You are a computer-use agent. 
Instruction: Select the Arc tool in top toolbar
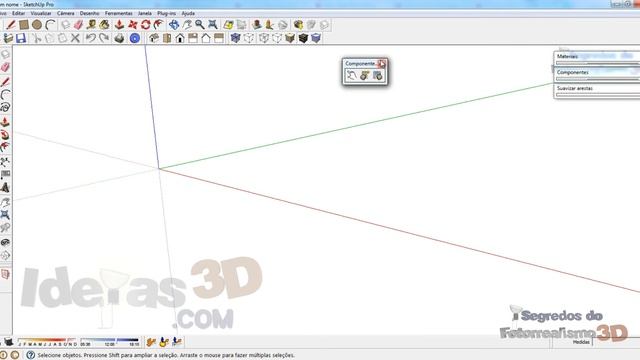(50, 25)
